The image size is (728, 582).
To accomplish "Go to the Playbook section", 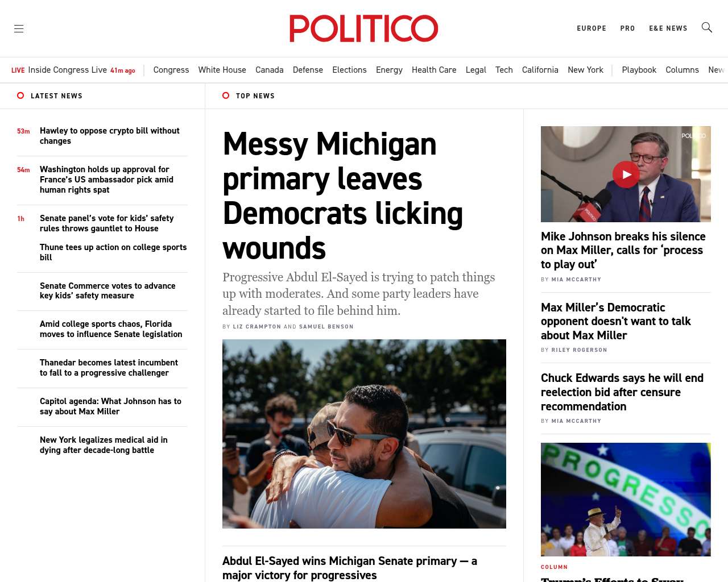I will (x=639, y=70).
